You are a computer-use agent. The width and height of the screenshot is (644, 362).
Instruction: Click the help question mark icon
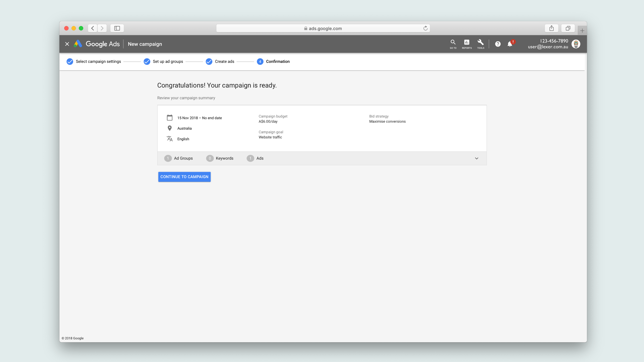pos(498,44)
